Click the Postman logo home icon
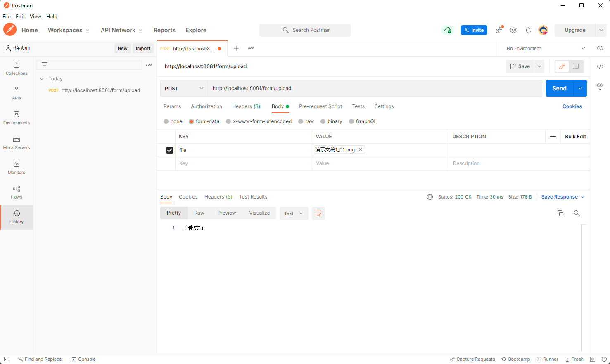 [10, 30]
